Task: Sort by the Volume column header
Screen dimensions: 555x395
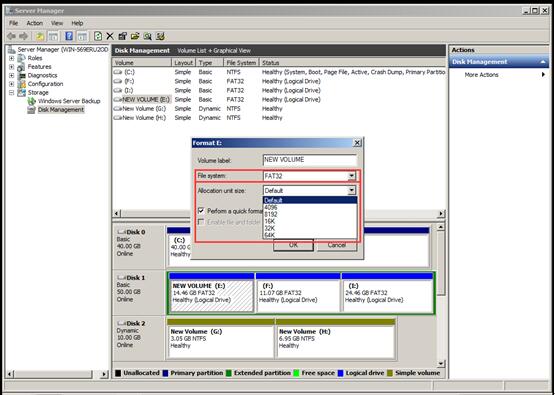Action: pos(142,63)
